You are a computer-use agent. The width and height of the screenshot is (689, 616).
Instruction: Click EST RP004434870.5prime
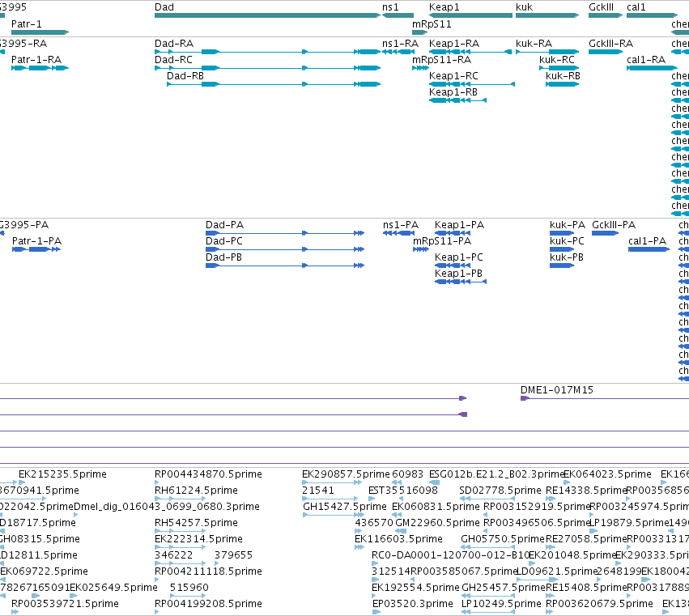pyautogui.click(x=208, y=474)
